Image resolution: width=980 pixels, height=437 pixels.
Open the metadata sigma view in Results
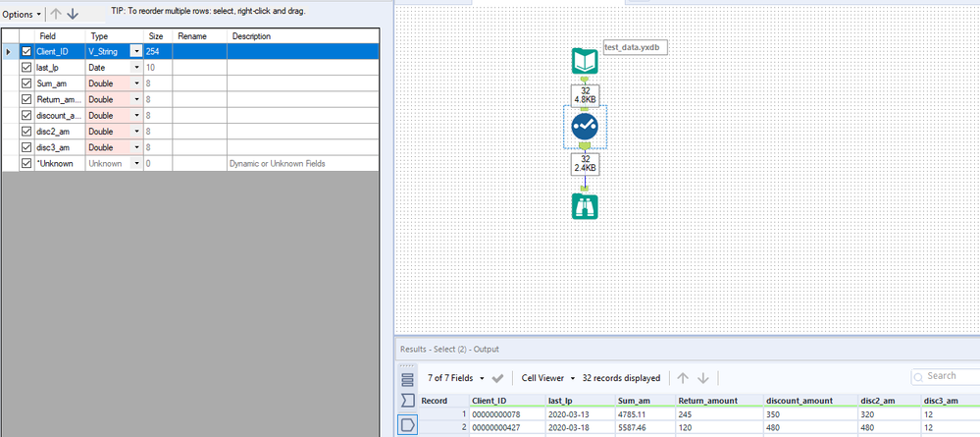(407, 401)
